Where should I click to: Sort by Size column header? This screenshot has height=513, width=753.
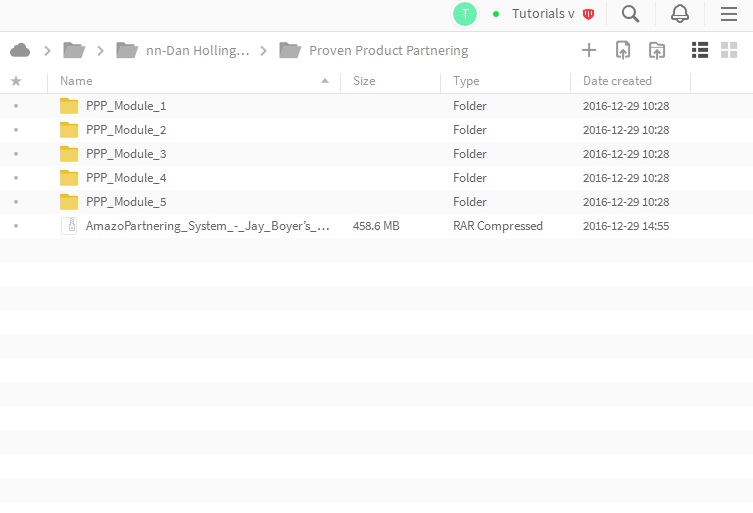pyautogui.click(x=364, y=81)
